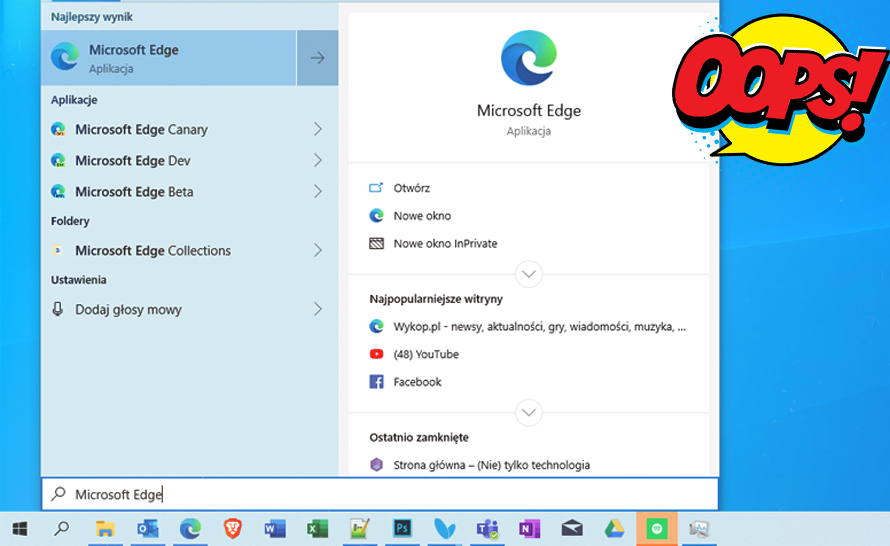This screenshot has width=890, height=546.
Task: Click the large Microsoft Edge logo in preview
Action: pyautogui.click(x=529, y=58)
